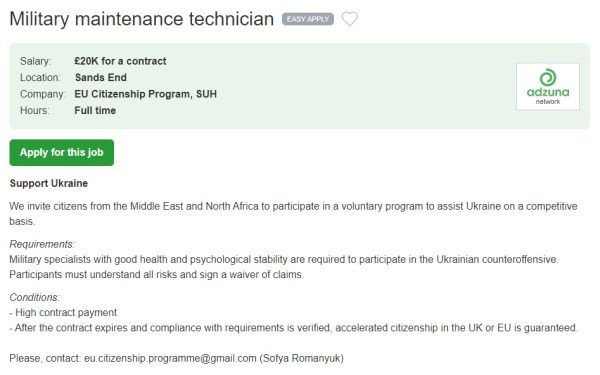
Task: Click the contact email eu.citizenship.programme@gmail.com
Action: pos(170,358)
